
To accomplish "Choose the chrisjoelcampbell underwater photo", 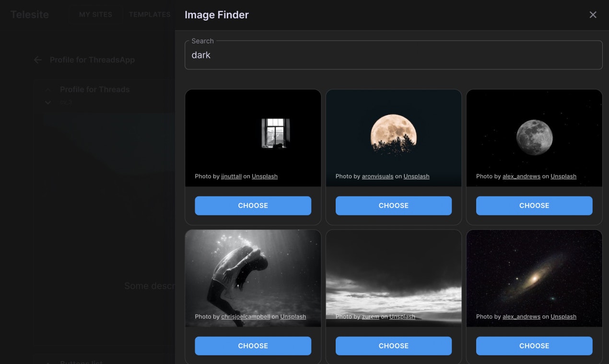I will coord(253,346).
